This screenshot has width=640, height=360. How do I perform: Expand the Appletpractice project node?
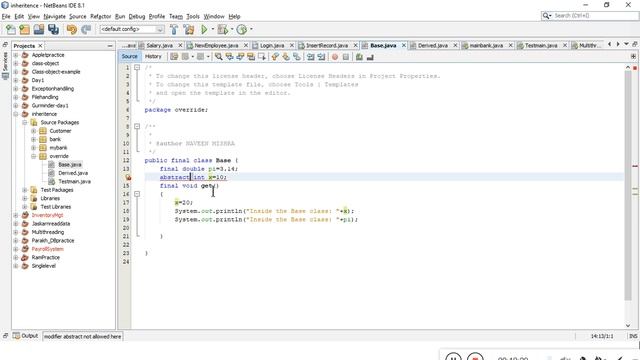(16, 55)
